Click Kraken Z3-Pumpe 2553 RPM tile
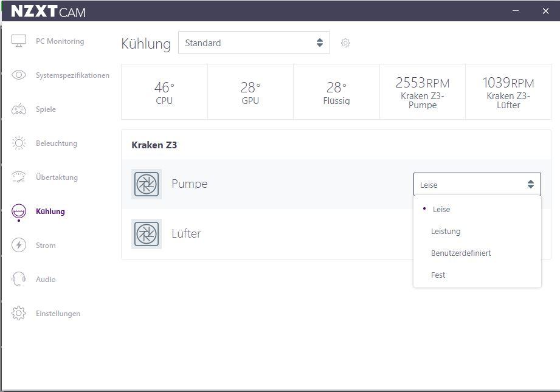Image resolution: width=560 pixels, height=392 pixels. 423,92
